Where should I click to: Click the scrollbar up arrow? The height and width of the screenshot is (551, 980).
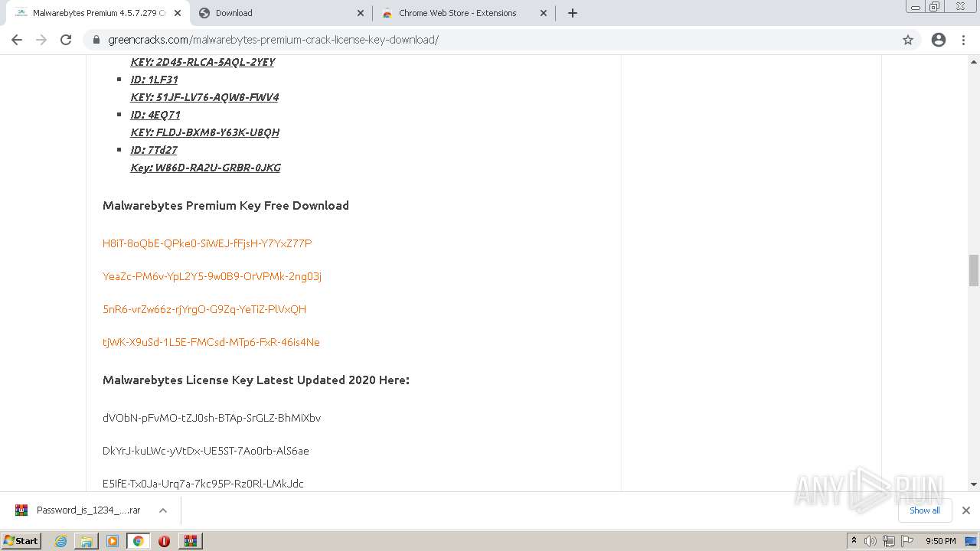pyautogui.click(x=974, y=61)
